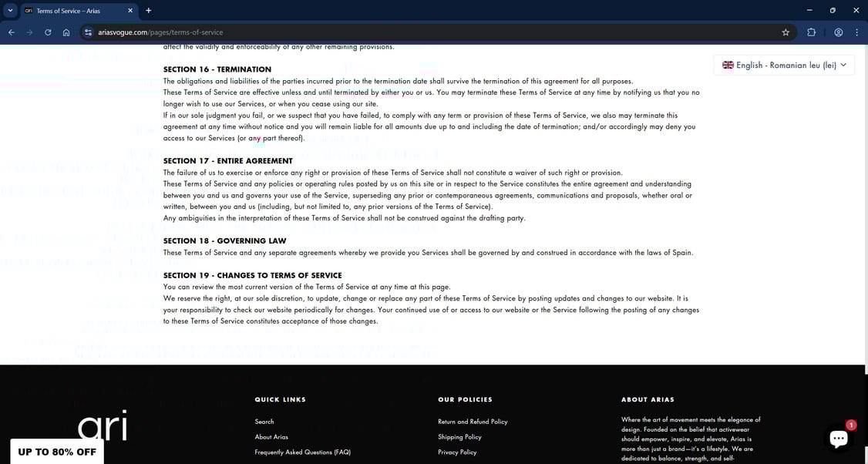Click the SECTION 16 - TERMINATION heading
The image size is (868, 464).
[x=217, y=70]
